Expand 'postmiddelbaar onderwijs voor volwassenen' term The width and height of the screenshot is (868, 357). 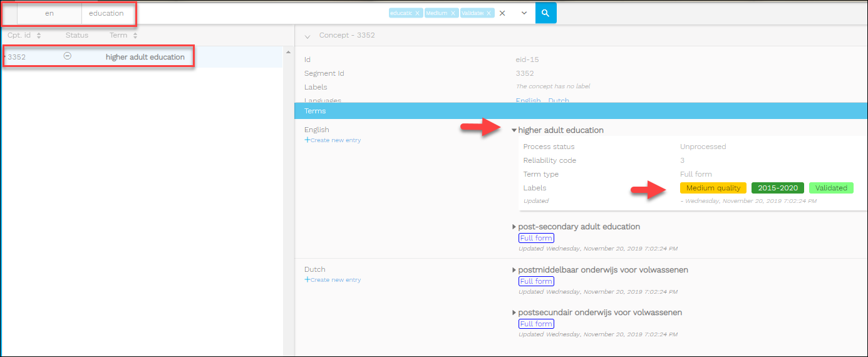coord(515,270)
